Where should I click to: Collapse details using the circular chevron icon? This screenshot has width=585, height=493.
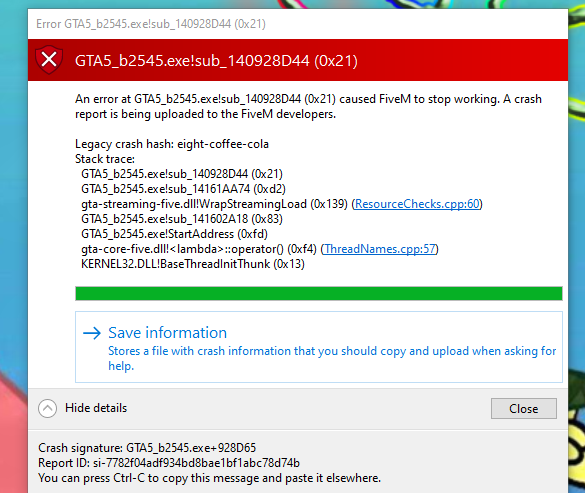[47, 408]
